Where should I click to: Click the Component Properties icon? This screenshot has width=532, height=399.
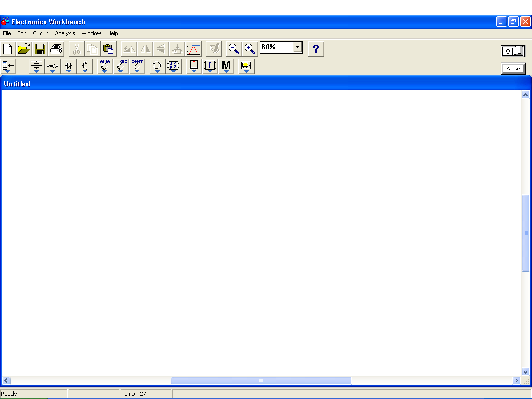pyautogui.click(x=214, y=49)
